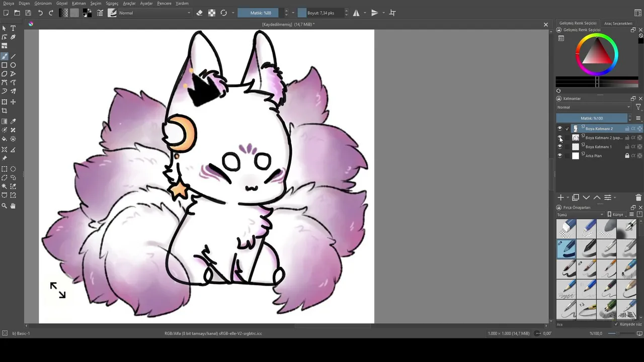Select the Fill bucket tool
The width and height of the screenshot is (644, 362).
point(5,139)
